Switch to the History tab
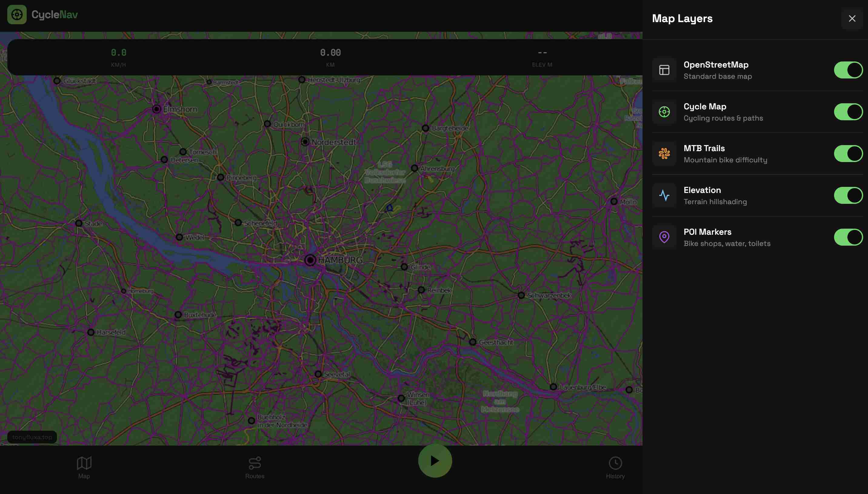 (x=616, y=468)
